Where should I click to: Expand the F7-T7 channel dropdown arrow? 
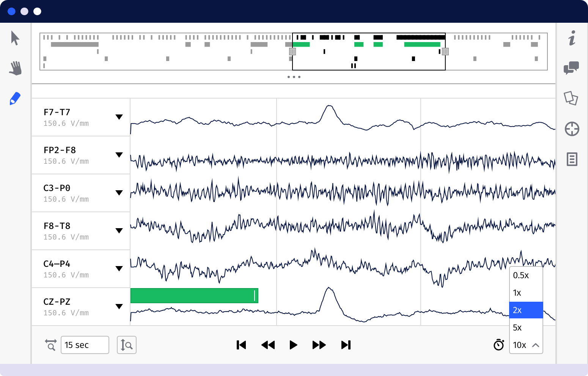click(119, 117)
